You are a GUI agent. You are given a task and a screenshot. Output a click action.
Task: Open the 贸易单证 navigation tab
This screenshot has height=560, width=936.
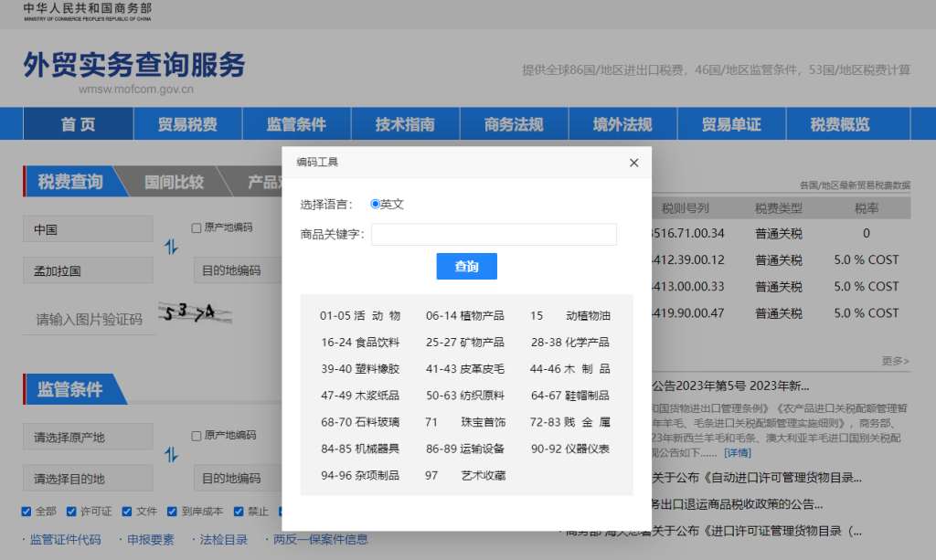731,124
